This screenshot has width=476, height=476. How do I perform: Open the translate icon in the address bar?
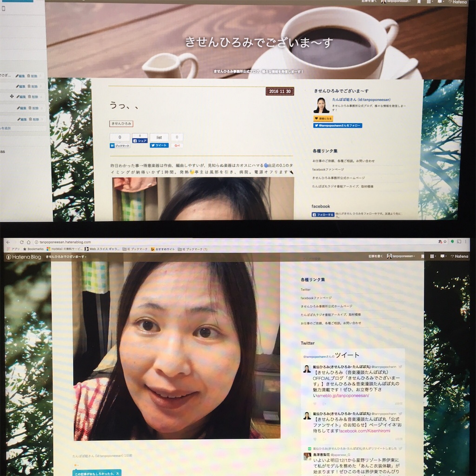(440, 242)
